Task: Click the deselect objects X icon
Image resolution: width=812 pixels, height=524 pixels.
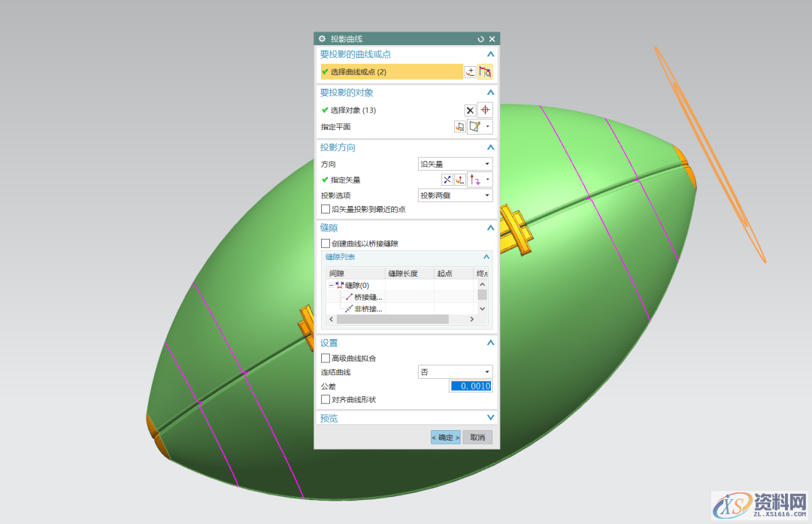Action: coord(470,111)
